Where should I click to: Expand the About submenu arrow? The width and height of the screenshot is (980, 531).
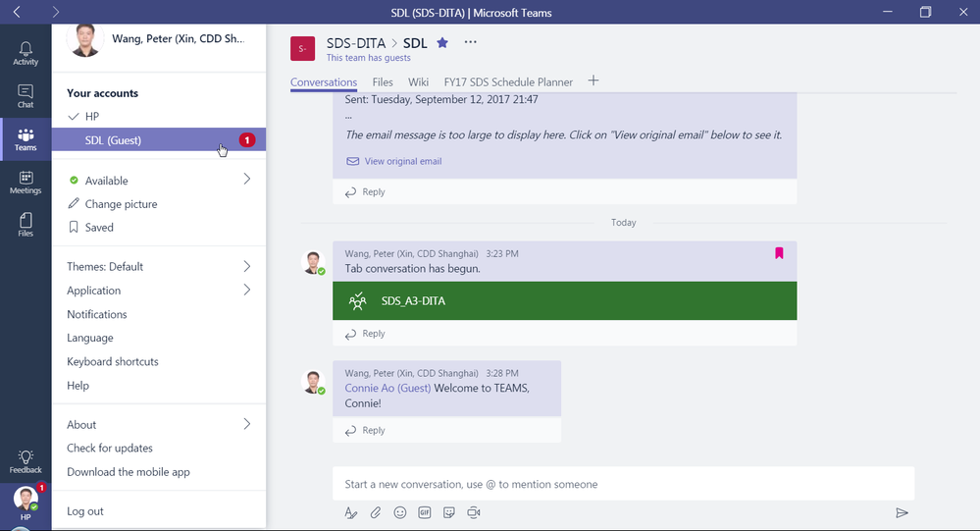click(x=247, y=424)
